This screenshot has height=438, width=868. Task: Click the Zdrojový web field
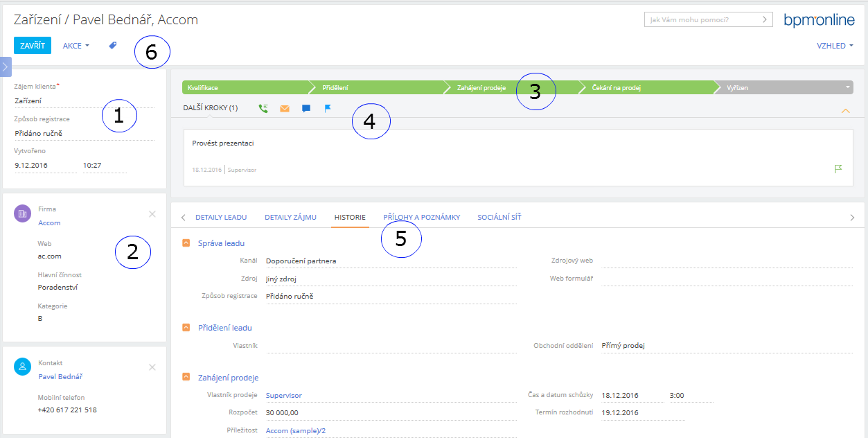727,261
